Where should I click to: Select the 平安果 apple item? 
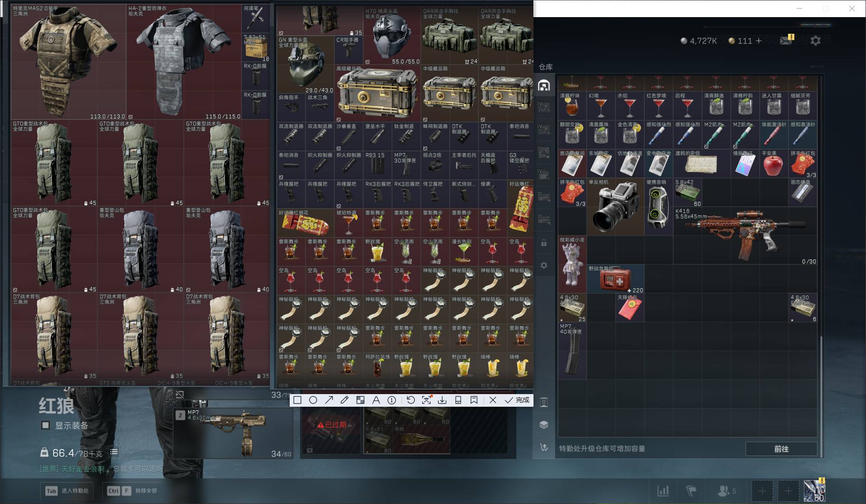pos(774,163)
